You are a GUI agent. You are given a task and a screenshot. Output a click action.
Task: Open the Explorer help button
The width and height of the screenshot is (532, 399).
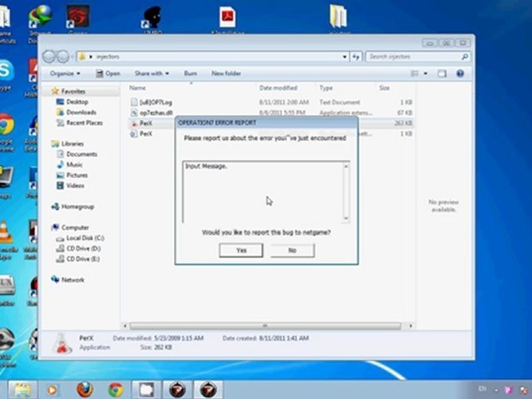pos(460,73)
